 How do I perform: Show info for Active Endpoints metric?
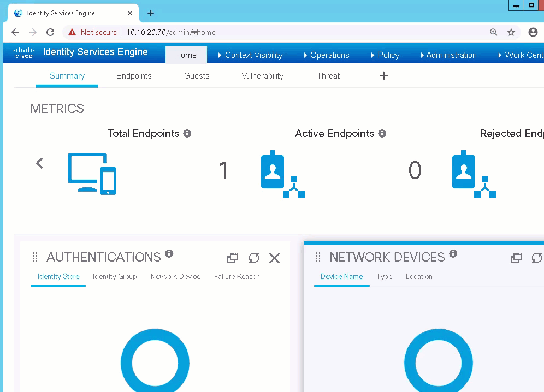[x=382, y=134]
